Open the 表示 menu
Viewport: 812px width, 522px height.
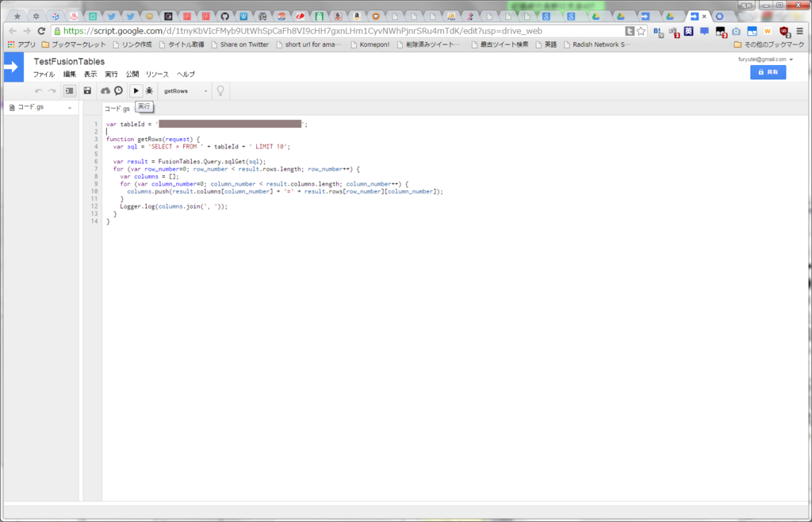(x=90, y=75)
